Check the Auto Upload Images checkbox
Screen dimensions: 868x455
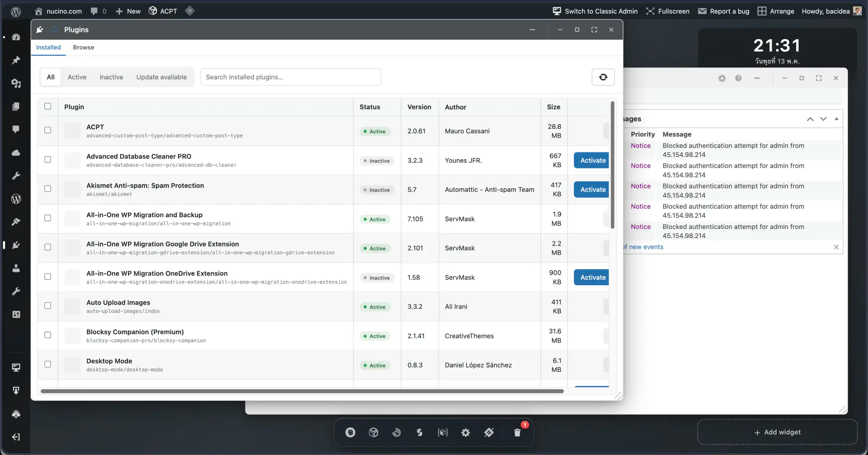48,305
